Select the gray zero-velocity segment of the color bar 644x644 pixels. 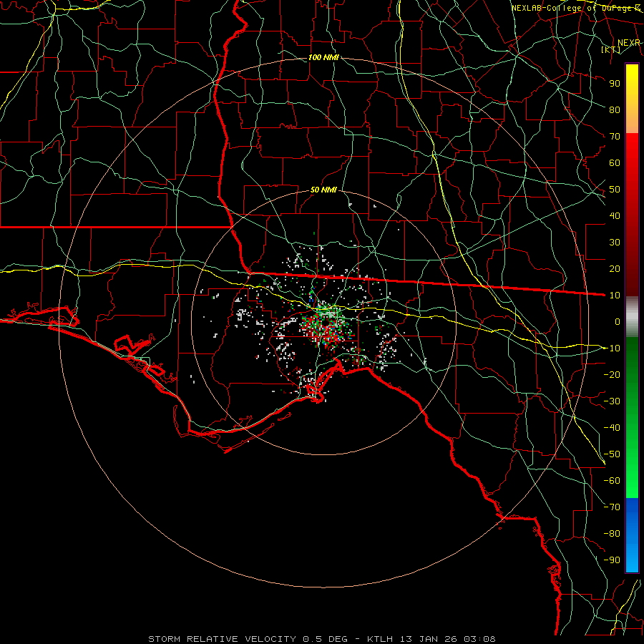coord(632,317)
